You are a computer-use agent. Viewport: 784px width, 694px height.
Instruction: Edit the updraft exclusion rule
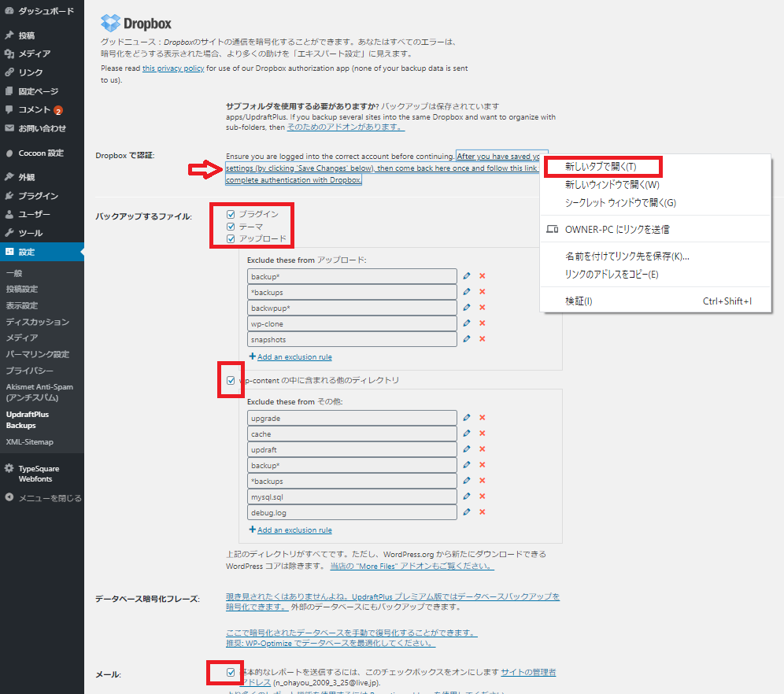point(467,449)
